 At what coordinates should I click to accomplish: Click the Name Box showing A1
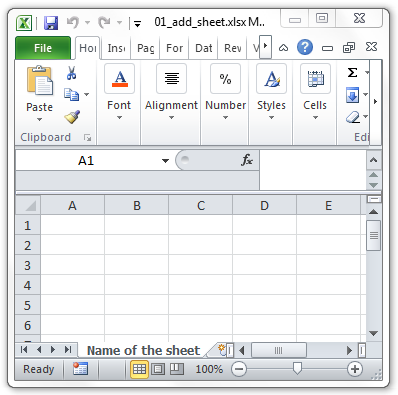coord(86,161)
